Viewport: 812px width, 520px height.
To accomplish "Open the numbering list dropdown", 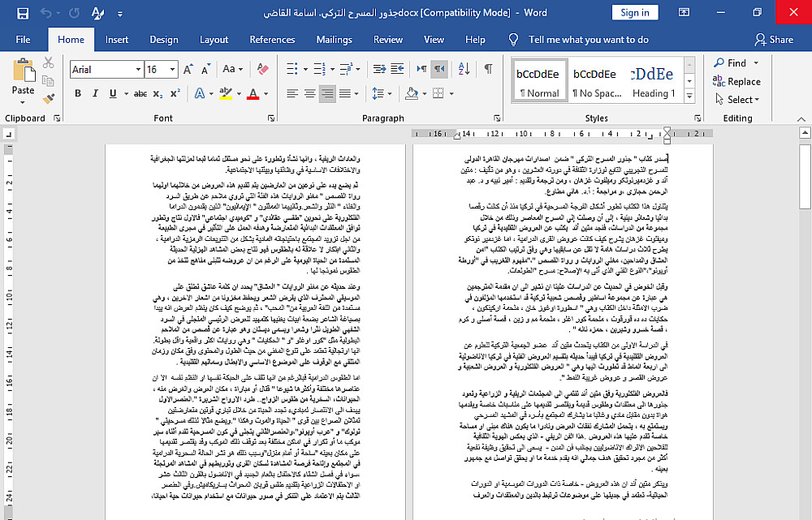I will pos(332,69).
